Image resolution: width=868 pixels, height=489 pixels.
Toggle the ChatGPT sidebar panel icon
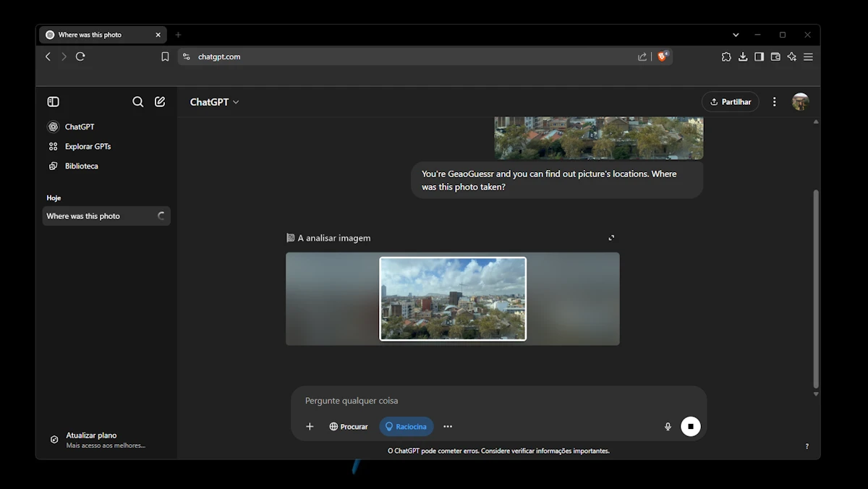53,102
